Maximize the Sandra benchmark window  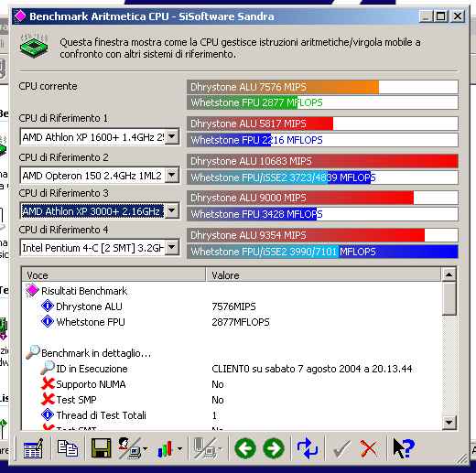pos(441,16)
